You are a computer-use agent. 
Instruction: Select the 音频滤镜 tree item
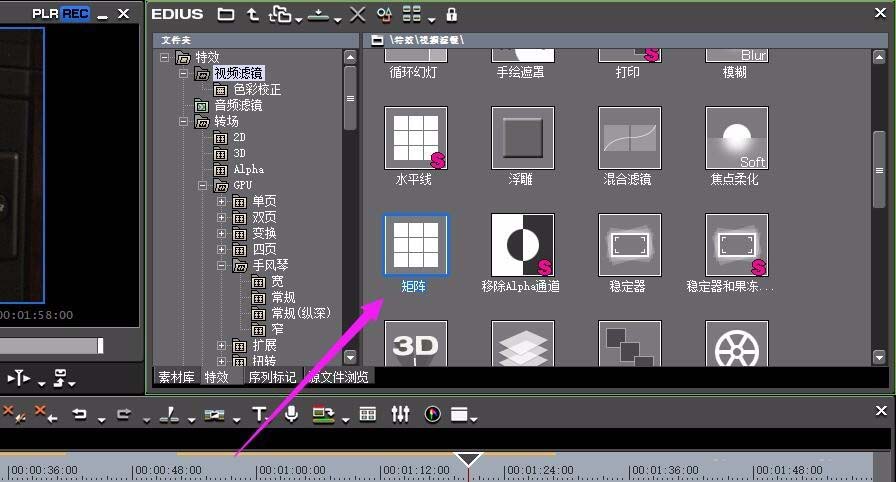click(238, 106)
